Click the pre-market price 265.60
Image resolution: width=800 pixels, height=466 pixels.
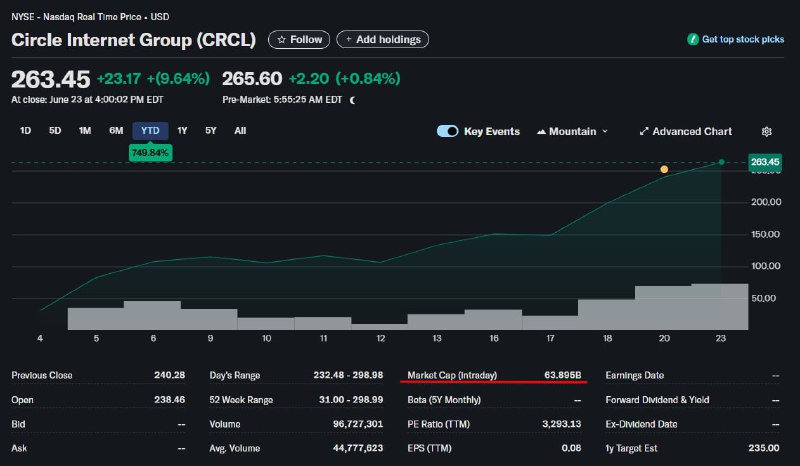pyautogui.click(x=252, y=79)
